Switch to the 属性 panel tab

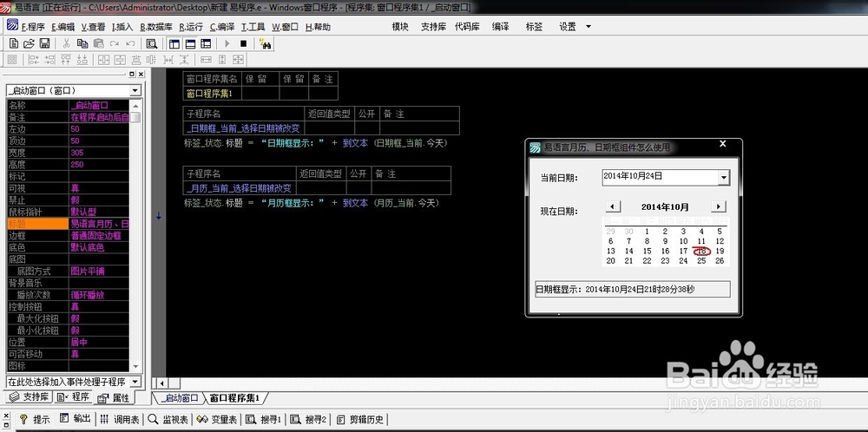115,397
